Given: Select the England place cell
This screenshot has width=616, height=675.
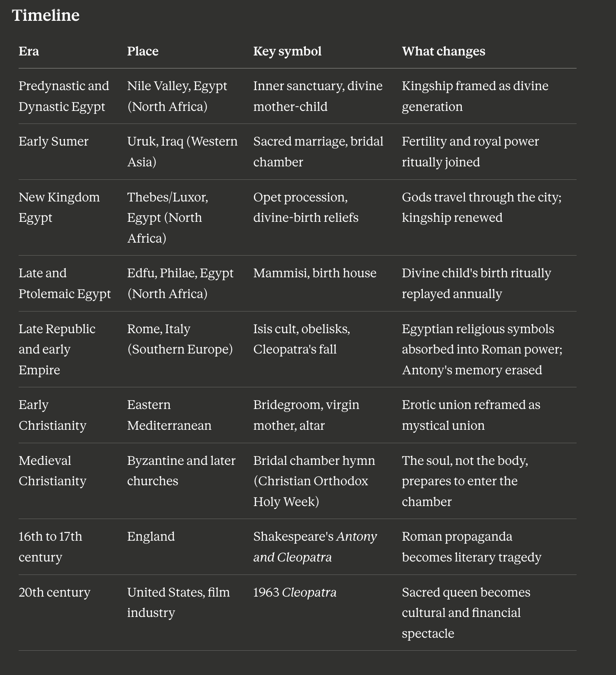Looking at the screenshot, I should [151, 536].
